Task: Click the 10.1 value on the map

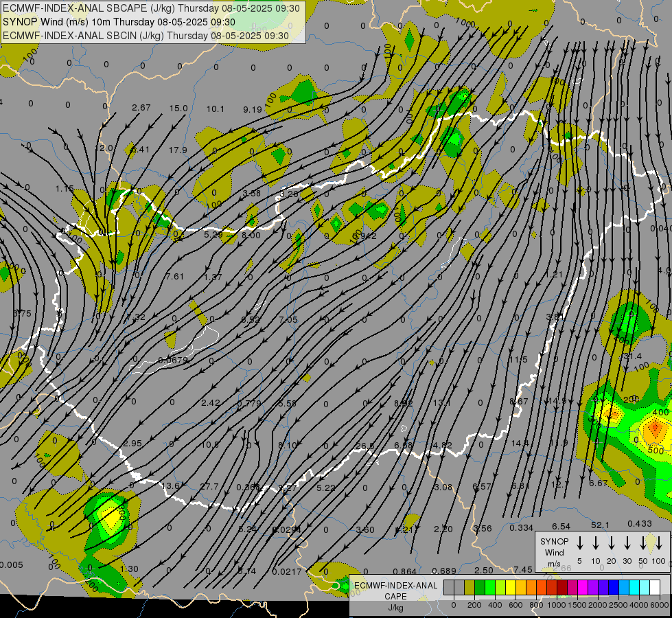Action: pyautogui.click(x=215, y=109)
